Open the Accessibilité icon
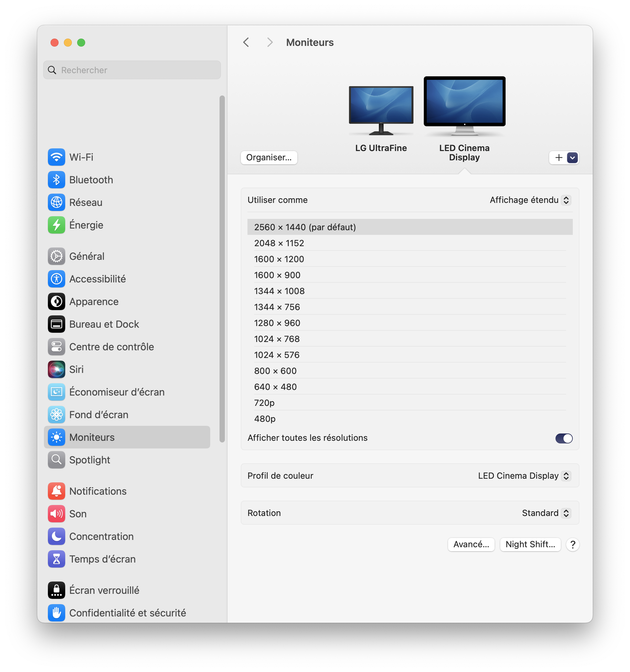This screenshot has height=672, width=630. pos(57,279)
